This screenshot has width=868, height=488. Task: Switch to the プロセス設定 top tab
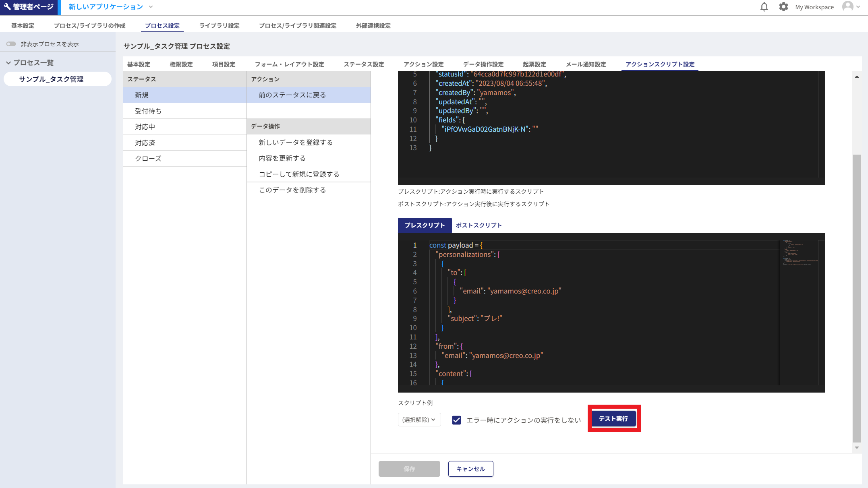click(162, 25)
